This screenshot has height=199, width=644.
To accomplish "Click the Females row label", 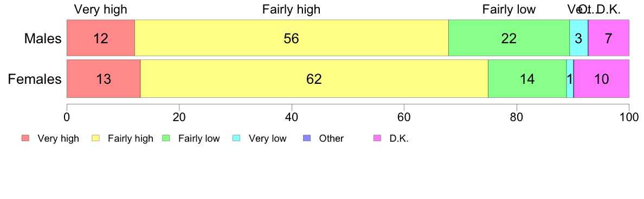I will pyautogui.click(x=35, y=79).
